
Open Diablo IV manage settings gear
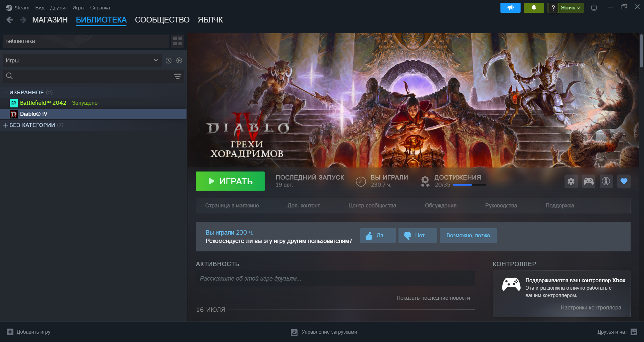tap(571, 181)
